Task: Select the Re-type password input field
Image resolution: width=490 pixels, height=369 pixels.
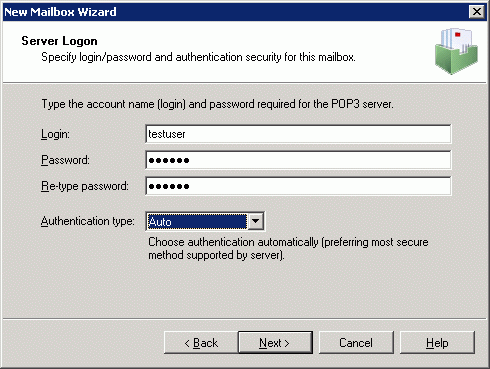Action: 298,186
